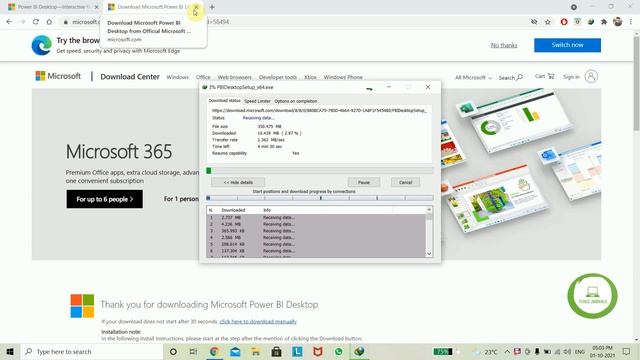Open the Chrome profile avatar
Screen dimensions: 640x360
tap(618, 22)
